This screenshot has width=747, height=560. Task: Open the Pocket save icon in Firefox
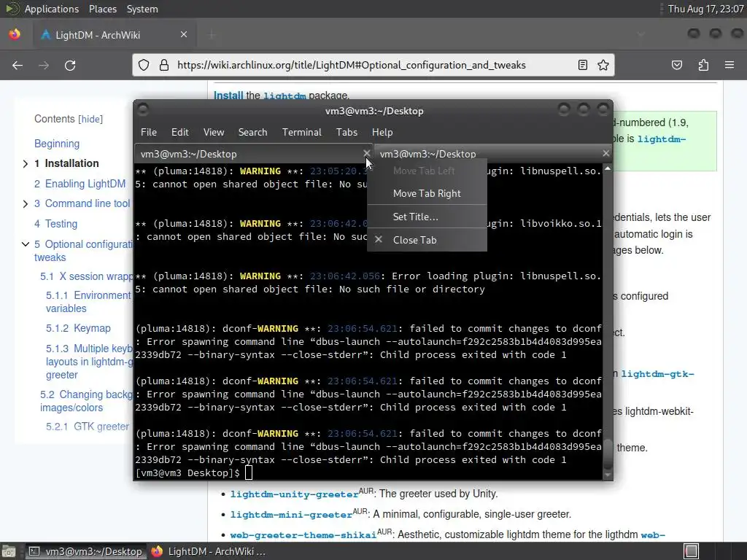point(677,65)
